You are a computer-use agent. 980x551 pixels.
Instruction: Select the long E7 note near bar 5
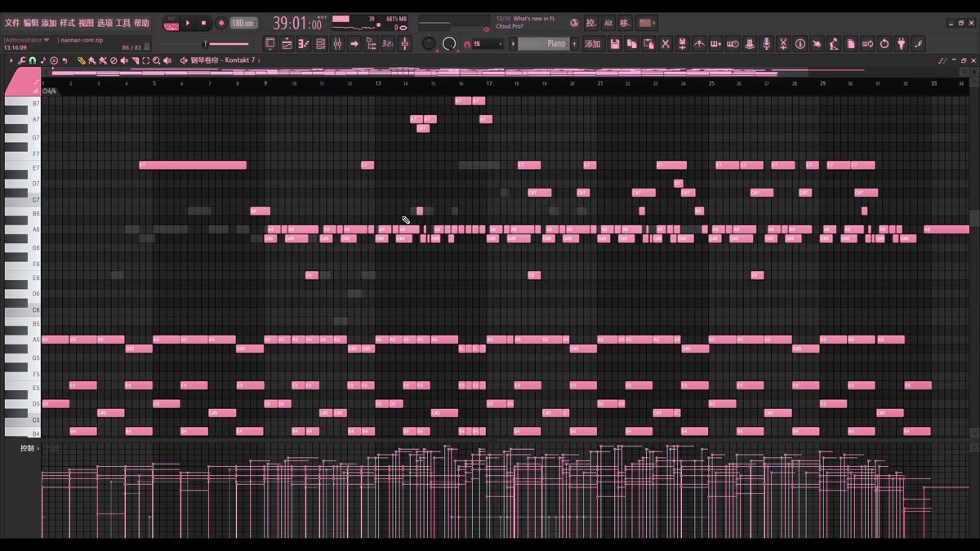pos(193,165)
